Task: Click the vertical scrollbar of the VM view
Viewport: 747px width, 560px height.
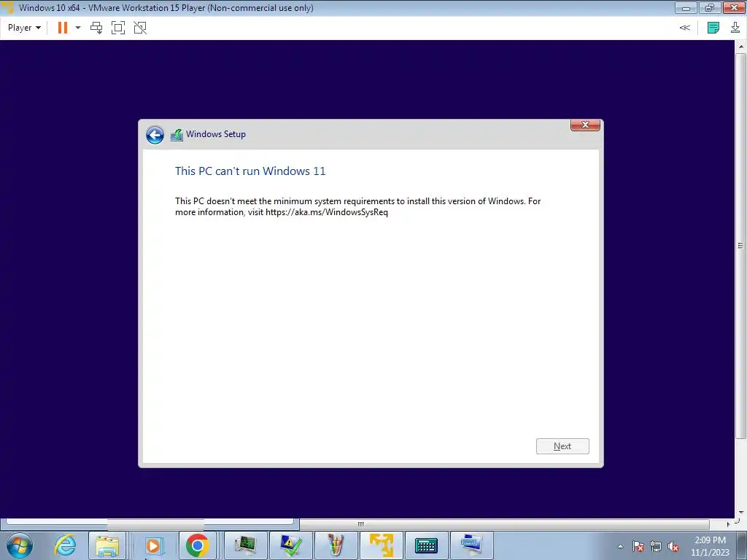Action: click(x=740, y=245)
